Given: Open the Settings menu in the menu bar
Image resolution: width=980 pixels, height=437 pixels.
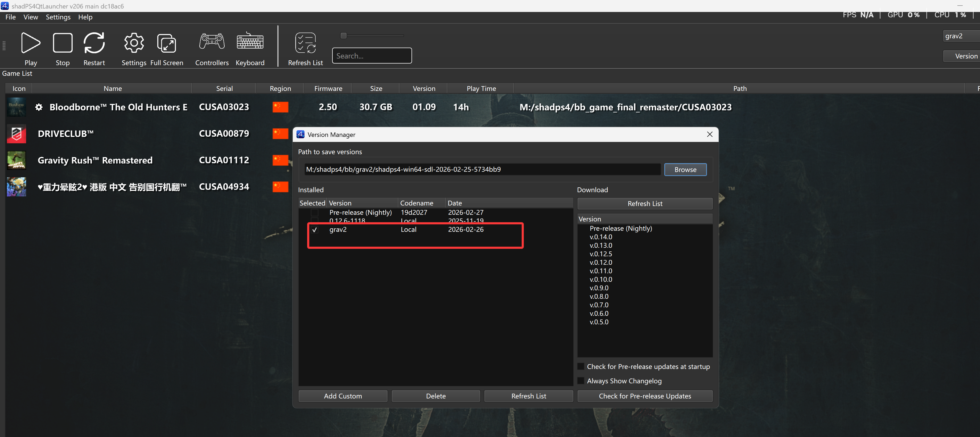Looking at the screenshot, I should [58, 17].
